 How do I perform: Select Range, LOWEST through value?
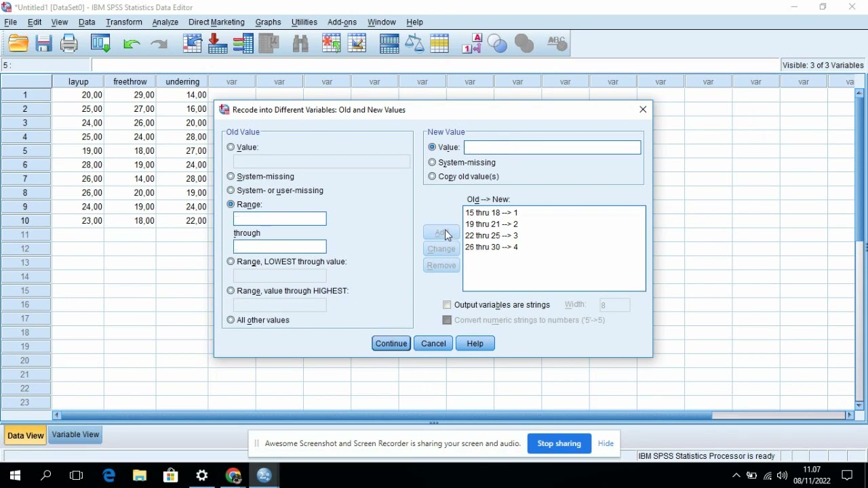pyautogui.click(x=231, y=262)
